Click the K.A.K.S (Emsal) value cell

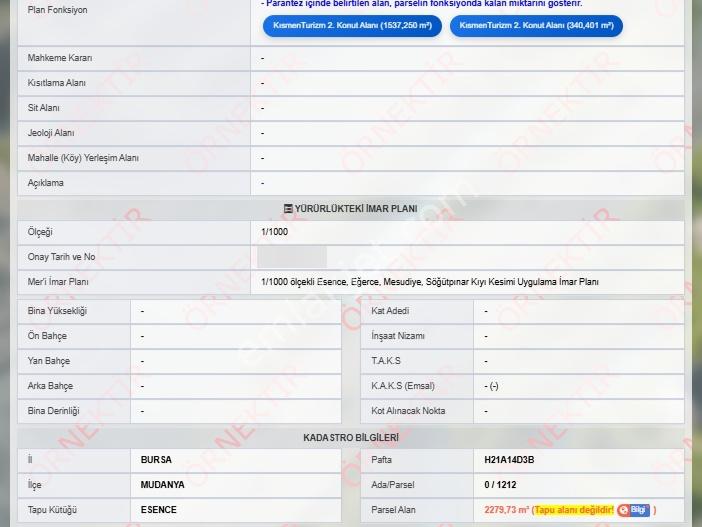click(578, 386)
